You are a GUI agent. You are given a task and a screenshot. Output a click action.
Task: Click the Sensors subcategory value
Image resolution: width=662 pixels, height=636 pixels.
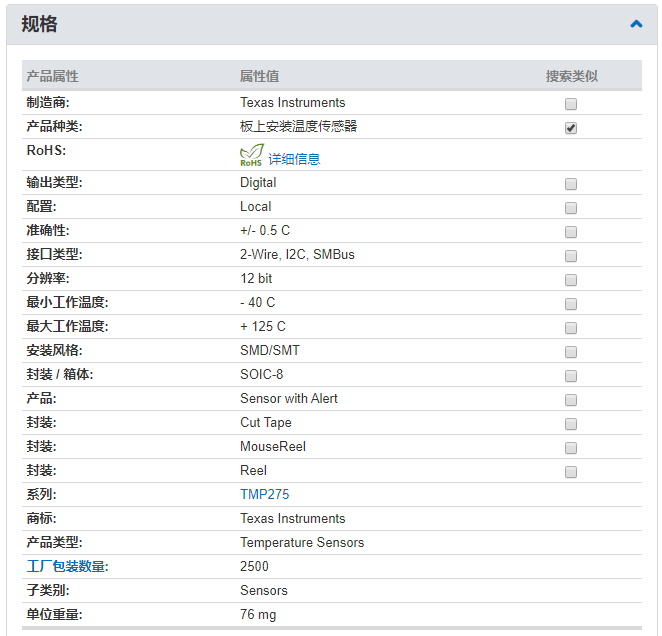coord(264,590)
